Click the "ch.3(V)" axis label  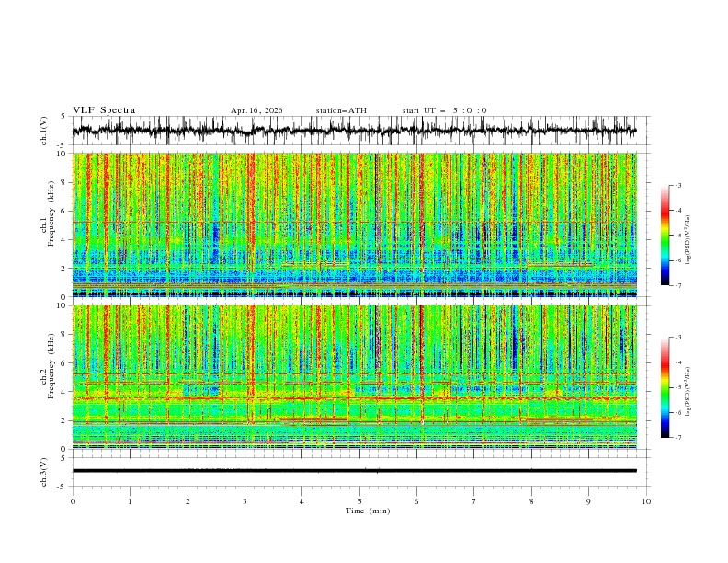43,472
